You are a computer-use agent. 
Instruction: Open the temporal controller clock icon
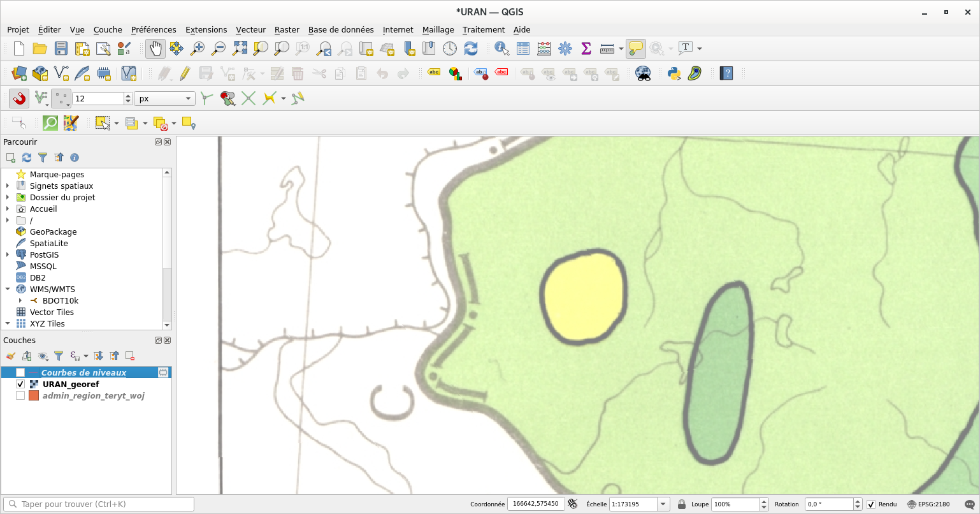coord(450,48)
